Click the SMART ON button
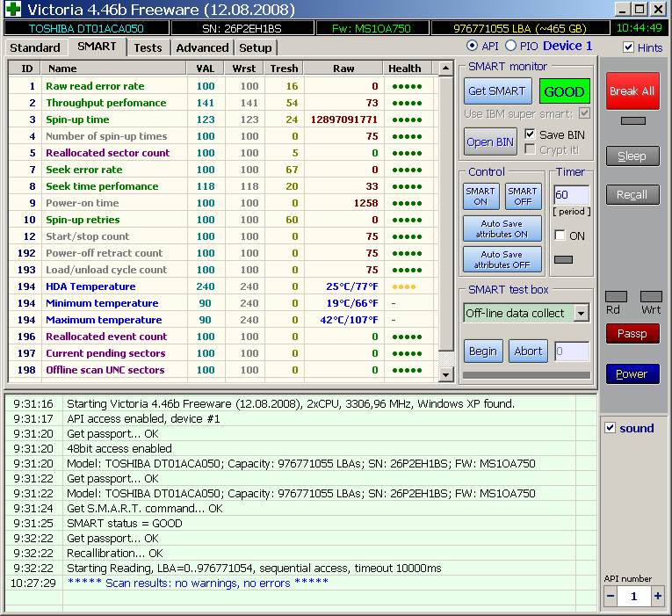 click(481, 196)
